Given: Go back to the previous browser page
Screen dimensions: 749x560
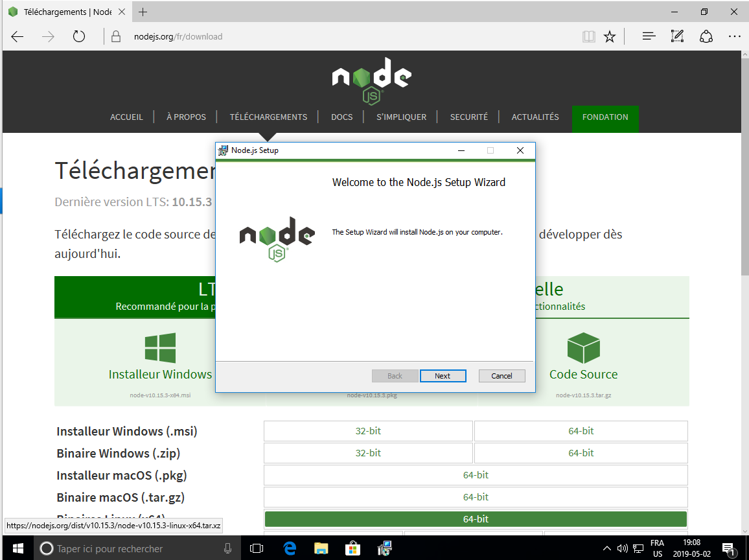Looking at the screenshot, I should tap(17, 36).
